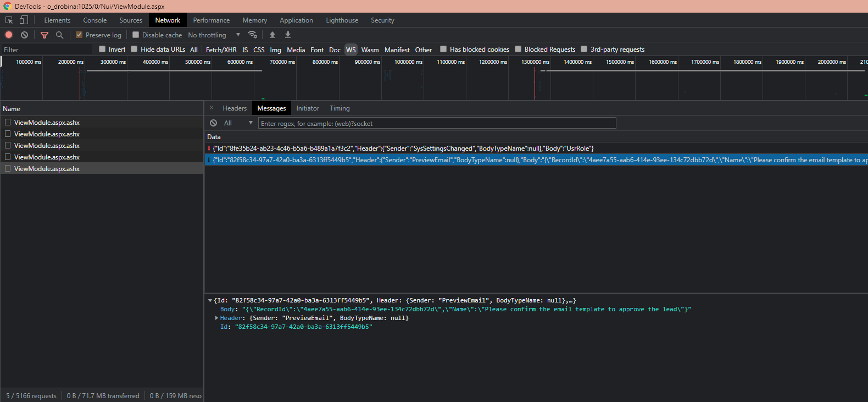Viewport: 868px width, 402px height.
Task: Click the Data column header
Action: pos(536,136)
